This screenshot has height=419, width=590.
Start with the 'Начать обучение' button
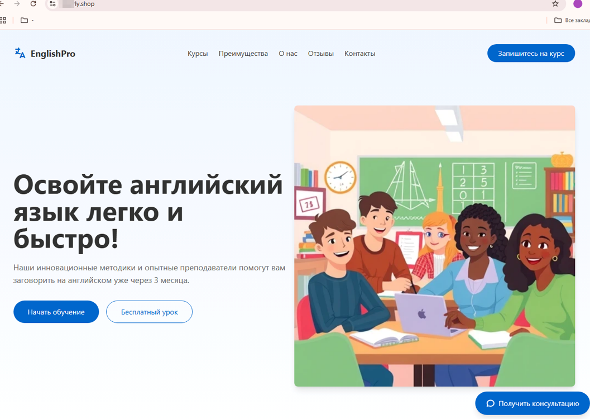click(56, 312)
